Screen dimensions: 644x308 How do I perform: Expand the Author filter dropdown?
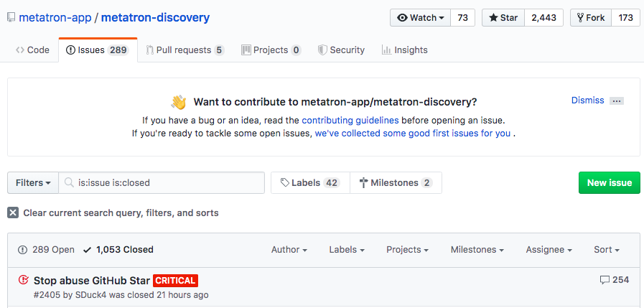289,250
